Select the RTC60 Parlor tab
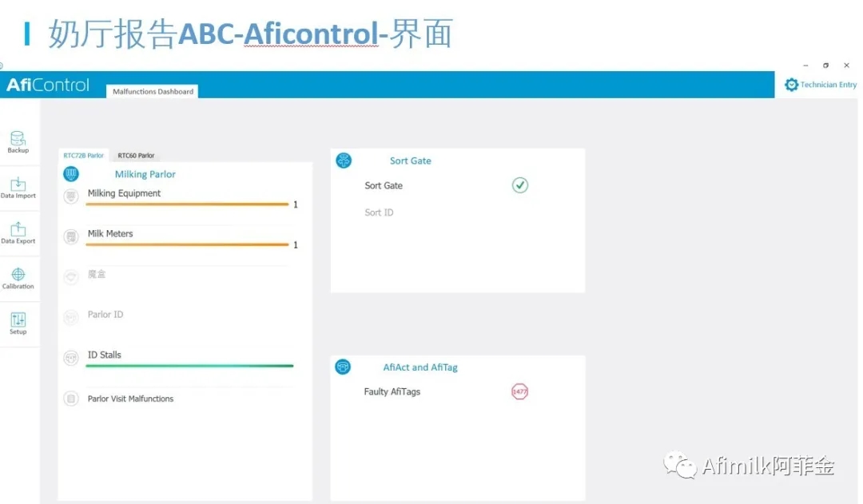Viewport: 863px width, 504px height. [136, 156]
